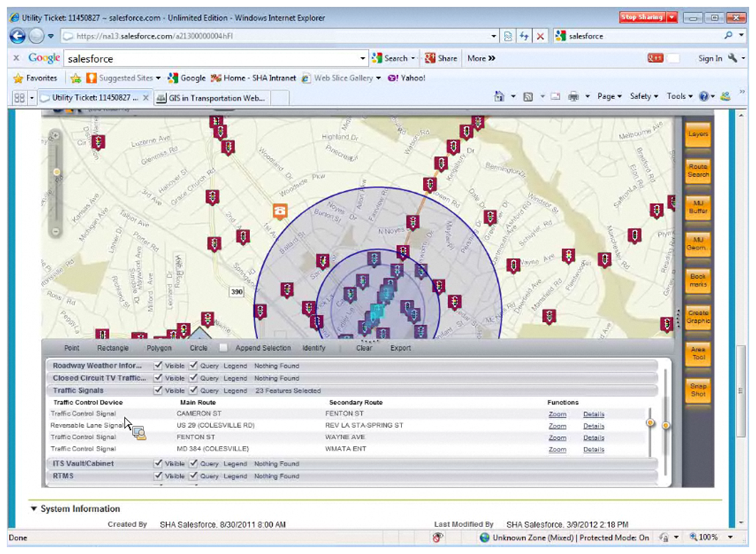Toggle the Append Selection checkbox
This screenshot has height=554, width=756.
[223, 347]
